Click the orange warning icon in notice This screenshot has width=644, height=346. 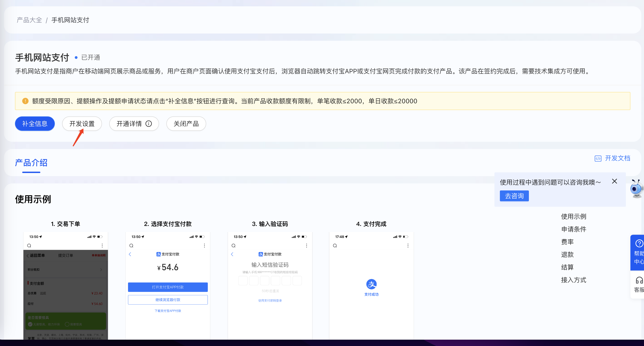click(25, 101)
